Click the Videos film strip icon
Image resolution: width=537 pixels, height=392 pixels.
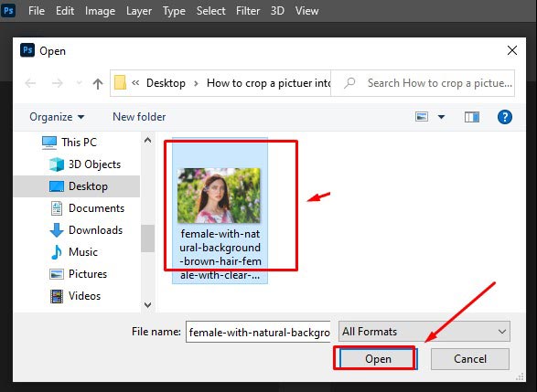[x=57, y=296]
